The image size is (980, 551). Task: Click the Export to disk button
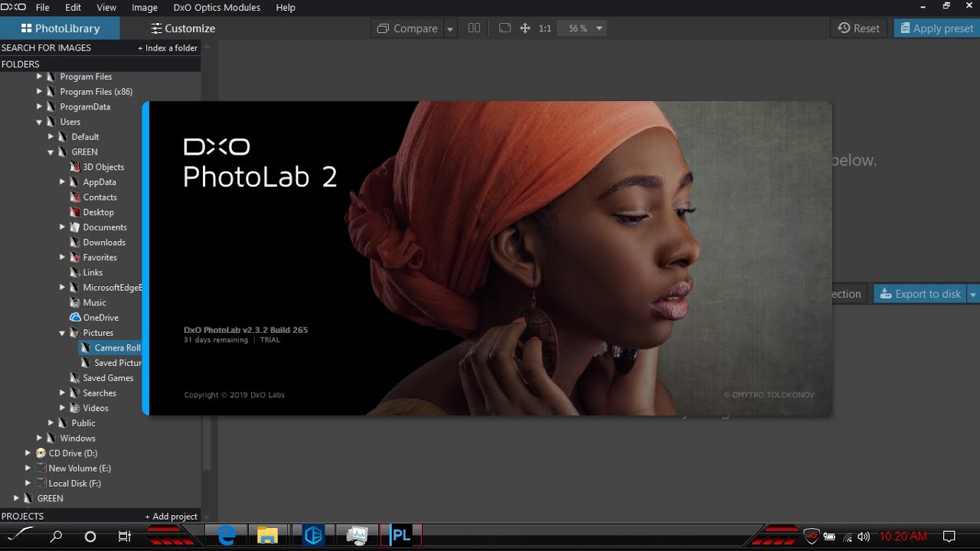920,294
